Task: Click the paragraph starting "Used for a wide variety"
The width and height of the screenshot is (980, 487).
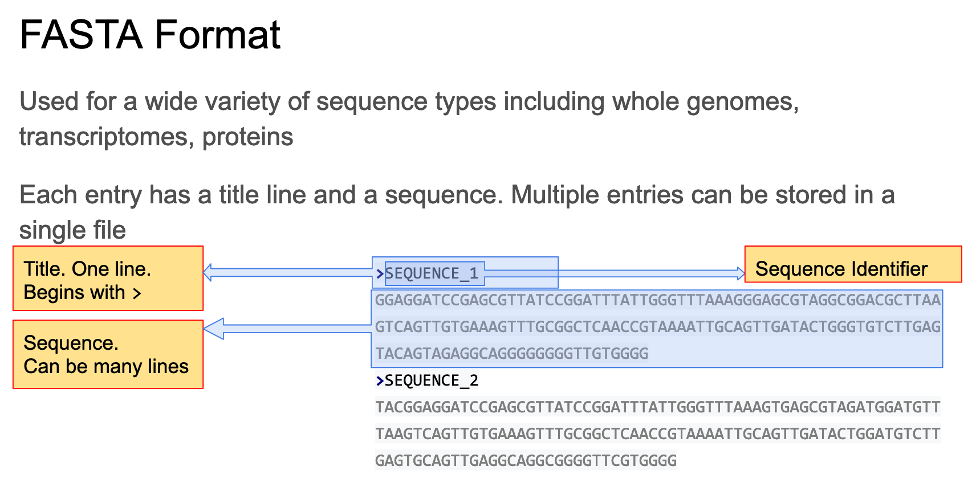Action: (x=409, y=118)
